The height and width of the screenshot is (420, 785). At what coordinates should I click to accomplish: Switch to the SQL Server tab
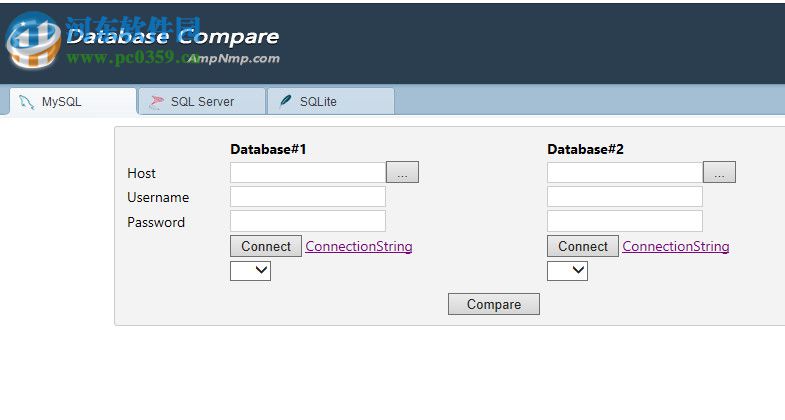pos(202,102)
